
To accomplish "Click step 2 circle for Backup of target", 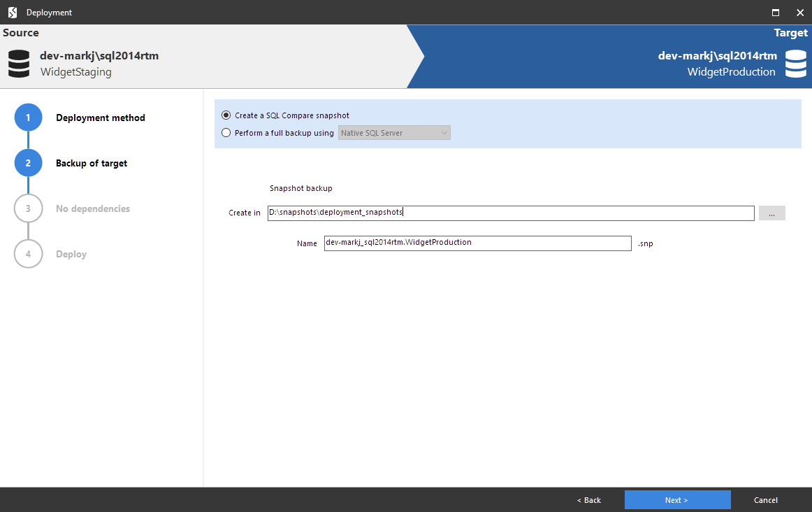I will click(x=28, y=162).
